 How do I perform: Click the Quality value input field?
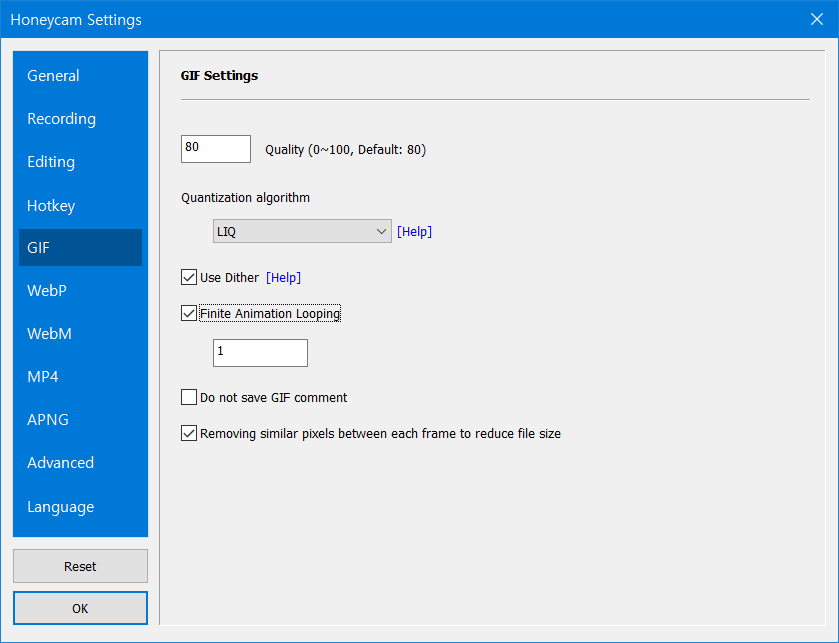coord(215,148)
